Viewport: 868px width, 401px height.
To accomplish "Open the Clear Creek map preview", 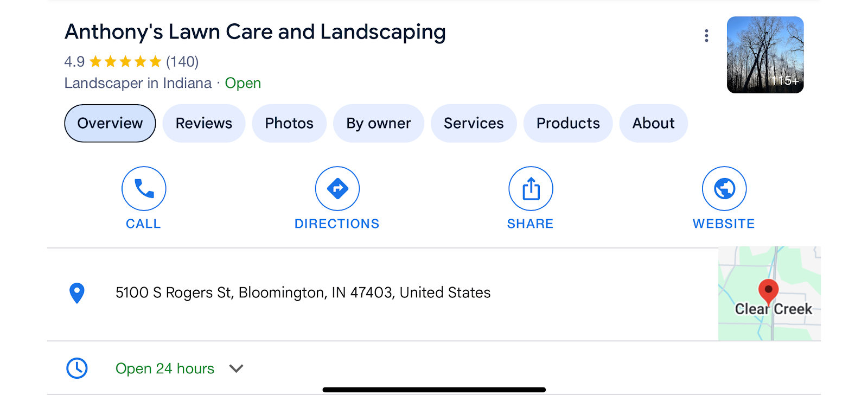I will [x=769, y=294].
